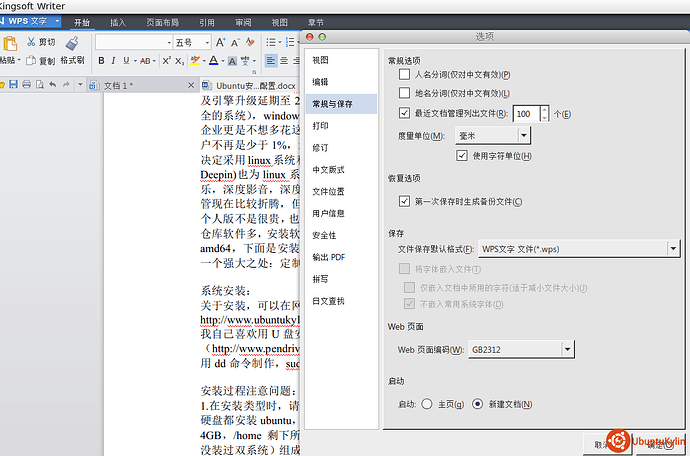This screenshot has height=456, width=690.
Task: Uncheck 第一次保存时生成备份文件 checkbox
Action: point(404,201)
